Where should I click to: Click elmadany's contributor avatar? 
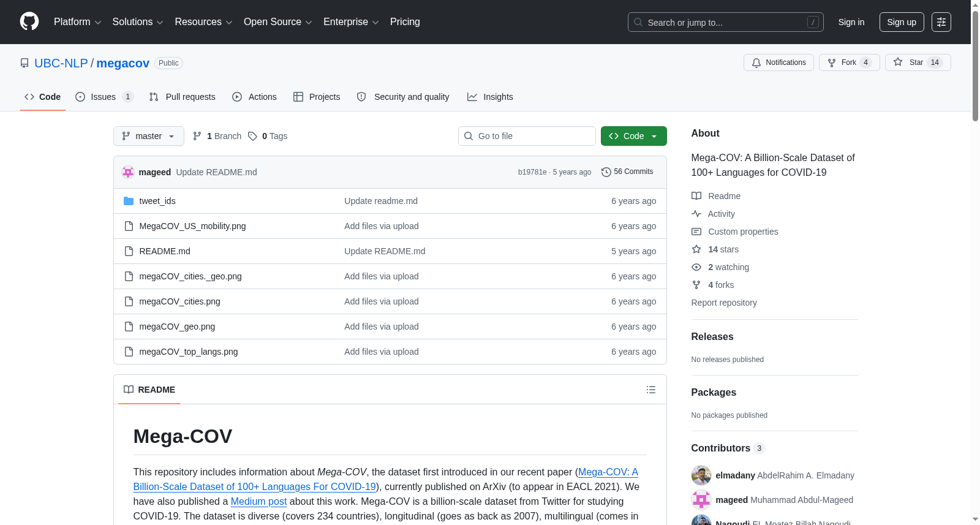pyautogui.click(x=701, y=475)
